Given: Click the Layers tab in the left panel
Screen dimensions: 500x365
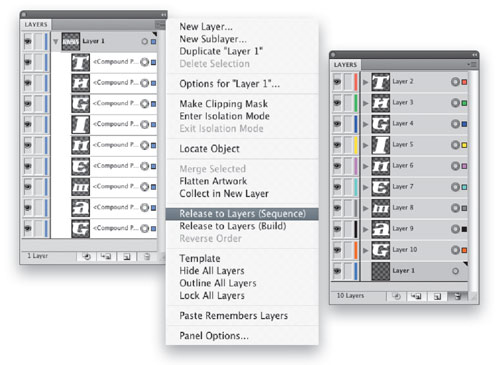Looking at the screenshot, I should pos(36,24).
